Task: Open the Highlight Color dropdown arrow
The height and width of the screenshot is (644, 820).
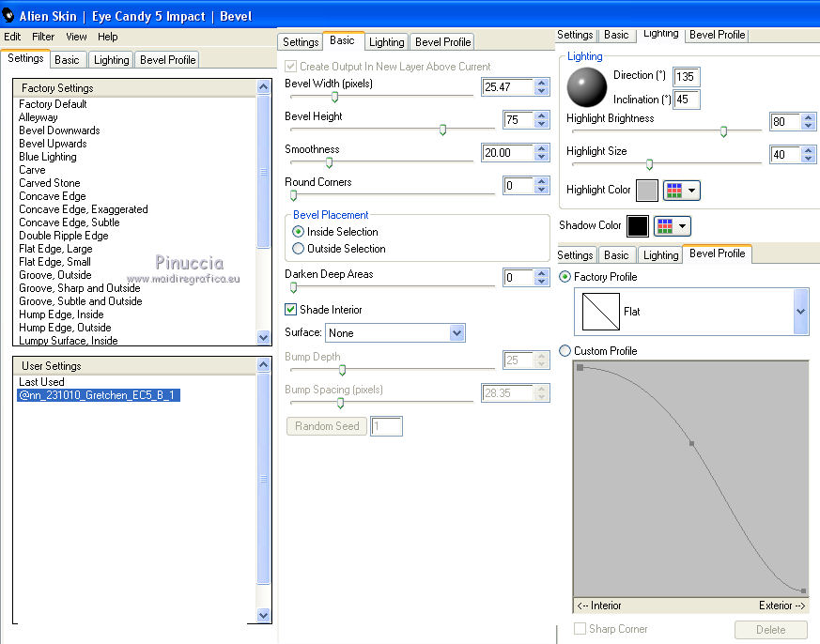Action: coord(691,191)
